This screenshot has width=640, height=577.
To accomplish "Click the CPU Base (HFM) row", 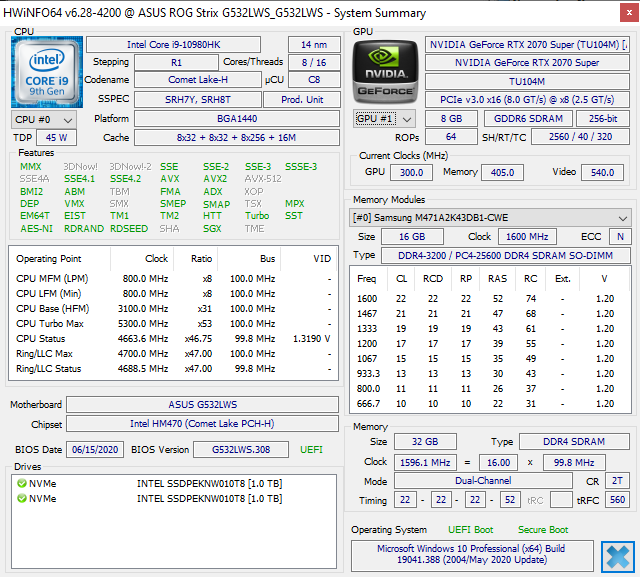I will tap(173, 308).
